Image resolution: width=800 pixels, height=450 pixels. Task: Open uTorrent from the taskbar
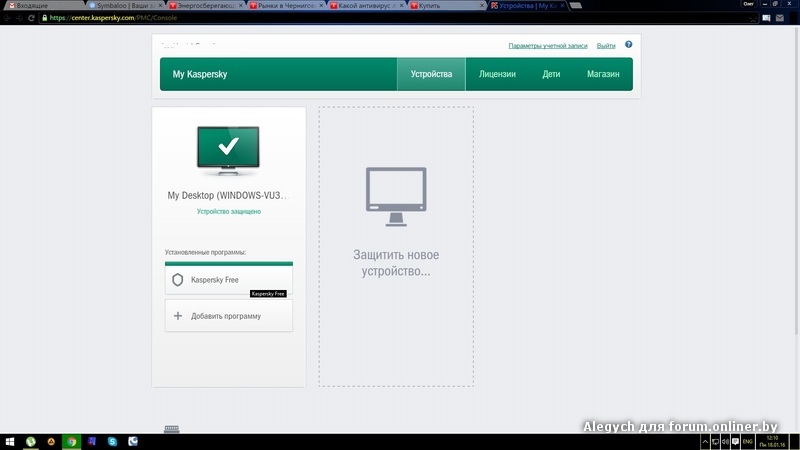point(31,442)
